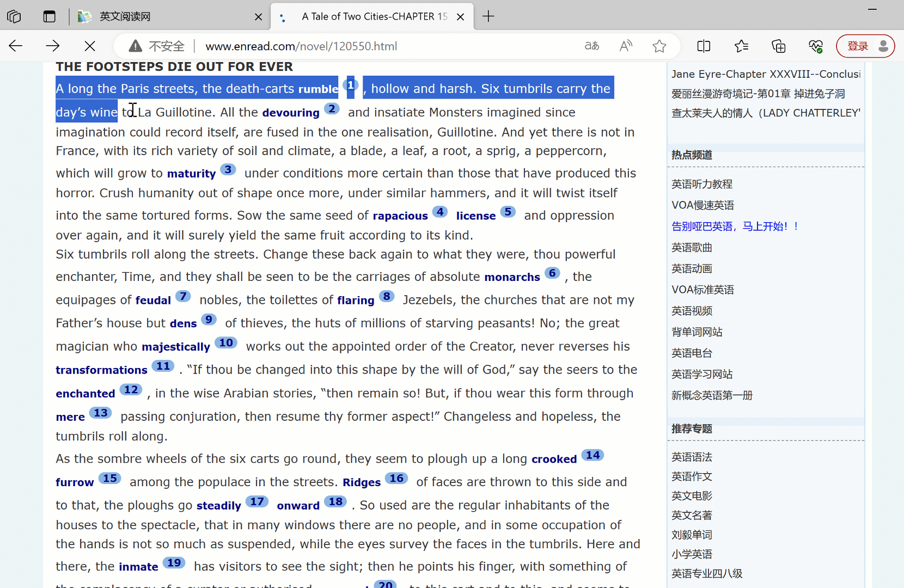This screenshot has height=588, width=904.
Task: Go forward with the forward arrow
Action: click(x=53, y=46)
